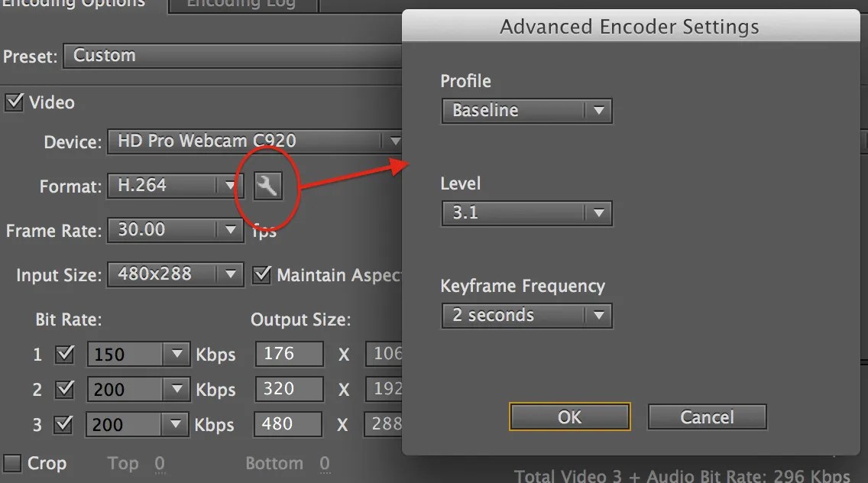Open the Profile Baseline dropdown
Screen dimensions: 868x483
coord(527,111)
